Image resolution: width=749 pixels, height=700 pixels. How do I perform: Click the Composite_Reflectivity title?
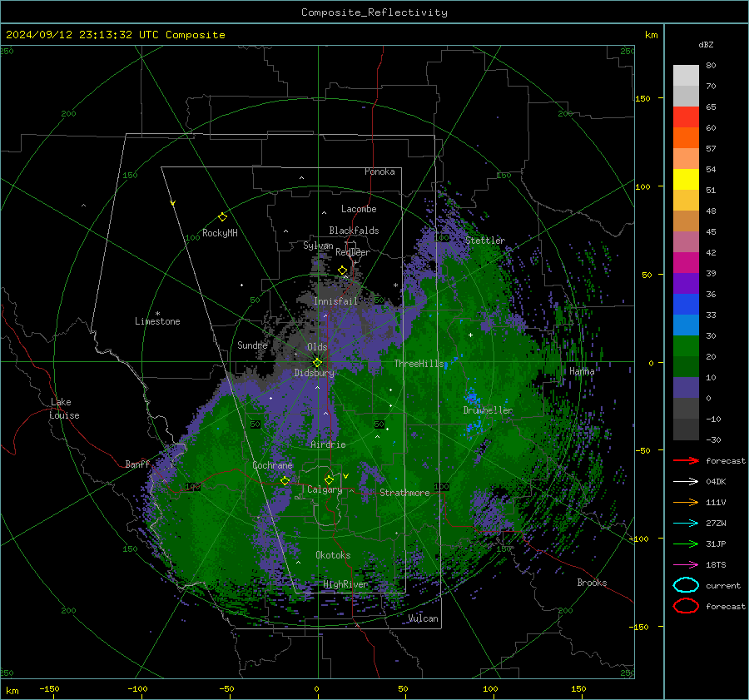pyautogui.click(x=374, y=12)
